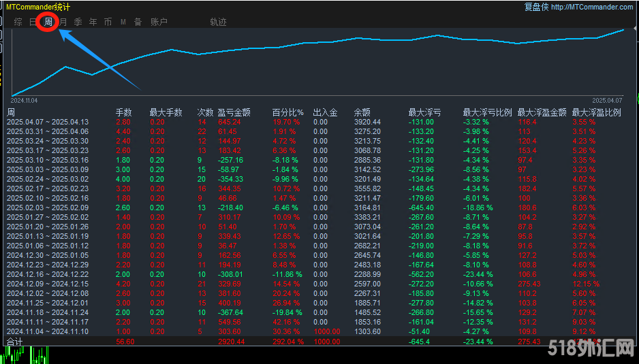639x364 pixels.
Task: Click the 出入金 column header
Action: [325, 112]
